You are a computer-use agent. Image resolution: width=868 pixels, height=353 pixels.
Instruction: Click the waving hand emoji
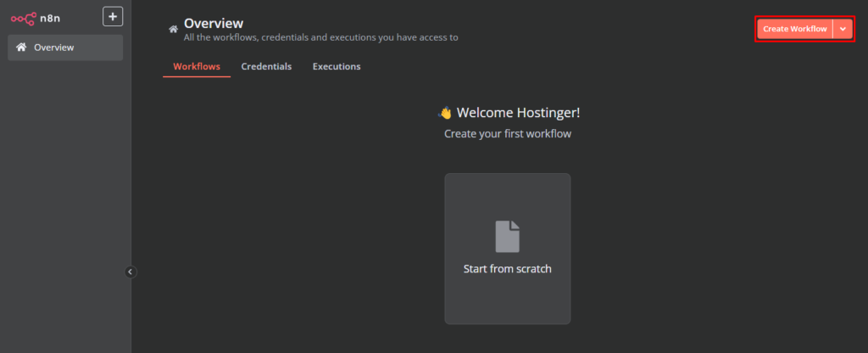click(x=445, y=113)
